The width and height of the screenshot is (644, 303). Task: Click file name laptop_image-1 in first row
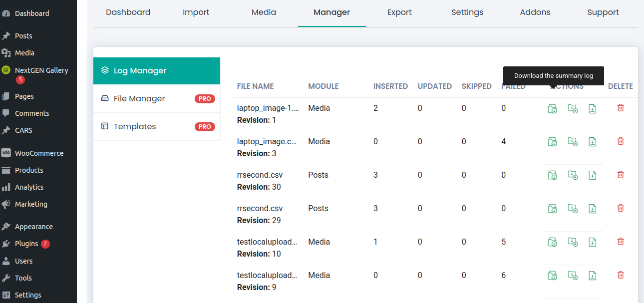click(268, 108)
